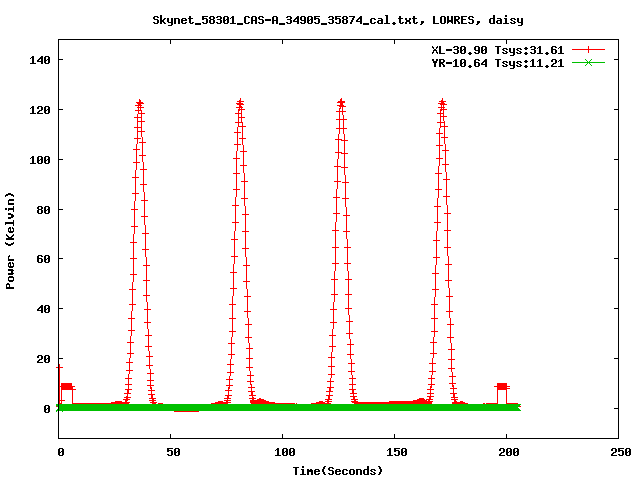
Task: Click the Time(Seconds) axis label
Action: (x=338, y=471)
